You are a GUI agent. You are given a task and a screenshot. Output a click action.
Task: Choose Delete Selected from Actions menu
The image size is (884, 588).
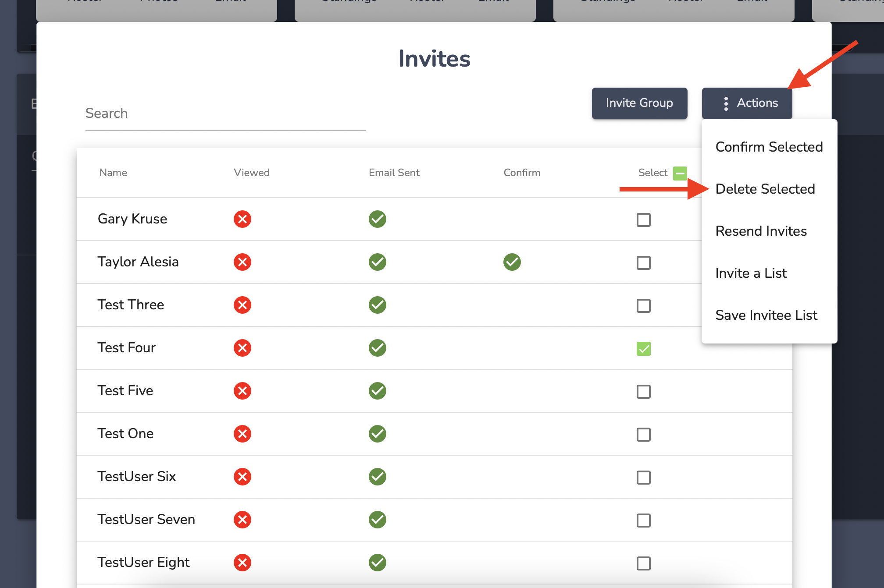(769, 189)
